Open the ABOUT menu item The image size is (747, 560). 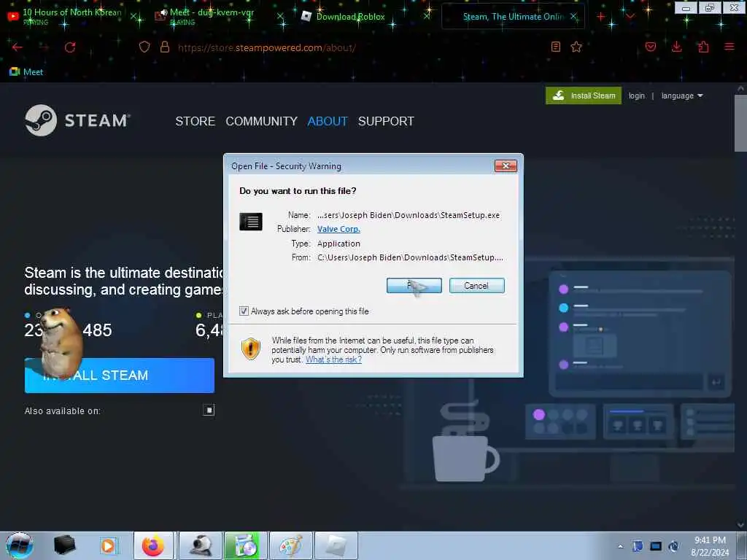328,121
